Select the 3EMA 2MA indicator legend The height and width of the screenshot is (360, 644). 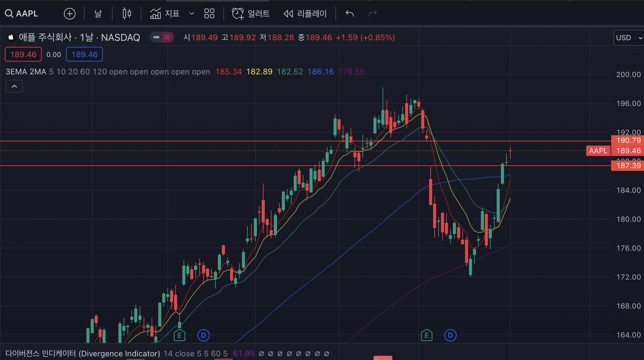coord(26,72)
